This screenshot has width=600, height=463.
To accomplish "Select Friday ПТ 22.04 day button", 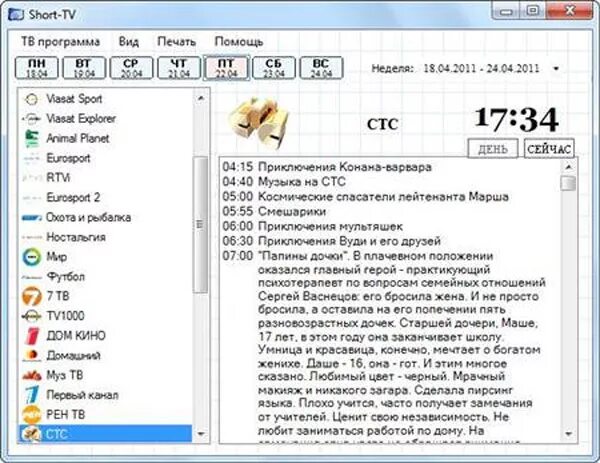I will (x=226, y=68).
